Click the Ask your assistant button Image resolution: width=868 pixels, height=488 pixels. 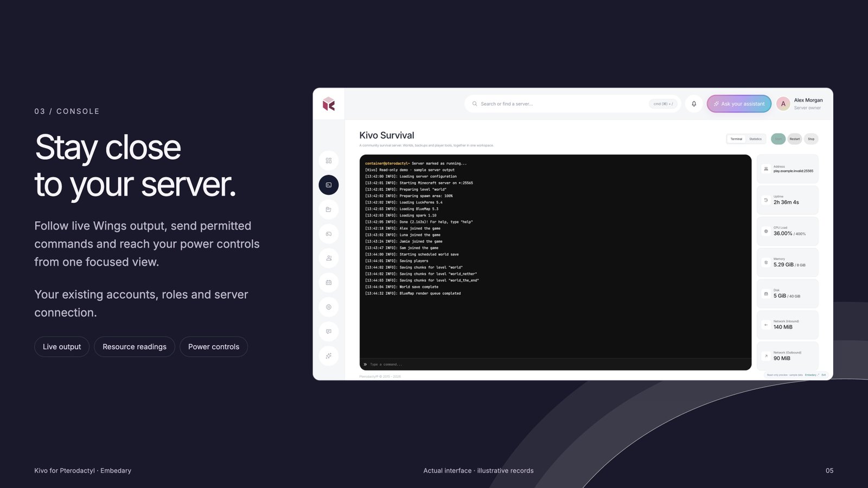click(739, 104)
